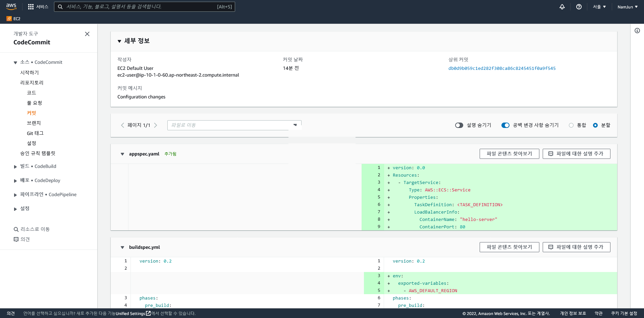Click the EC2 shortcut icon
This screenshot has height=318, width=644.
point(9,19)
